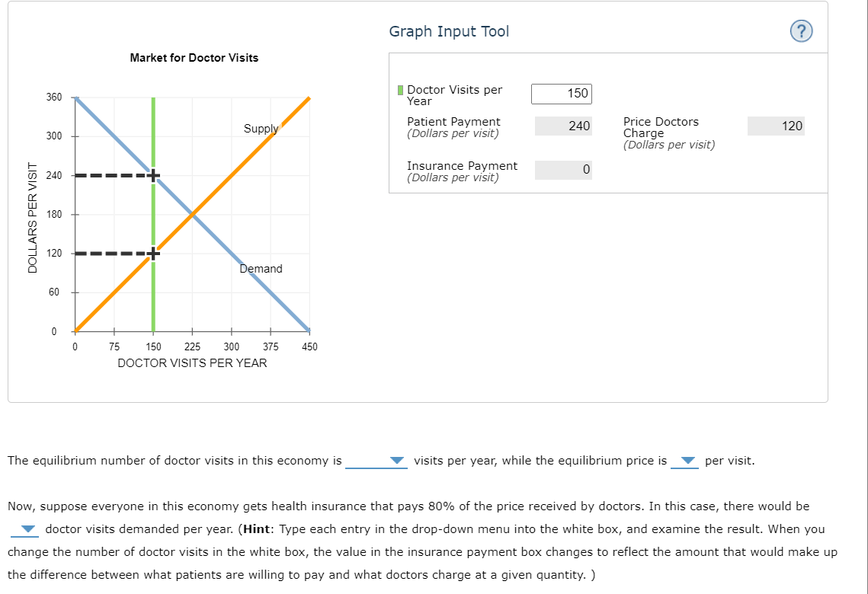
Task: Select the lower black cross marker at 120
Action: pyautogui.click(x=154, y=252)
